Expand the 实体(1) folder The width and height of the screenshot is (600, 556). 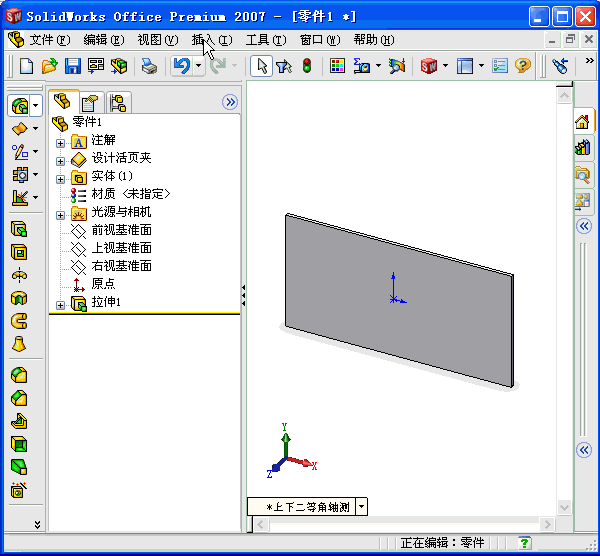coord(60,179)
